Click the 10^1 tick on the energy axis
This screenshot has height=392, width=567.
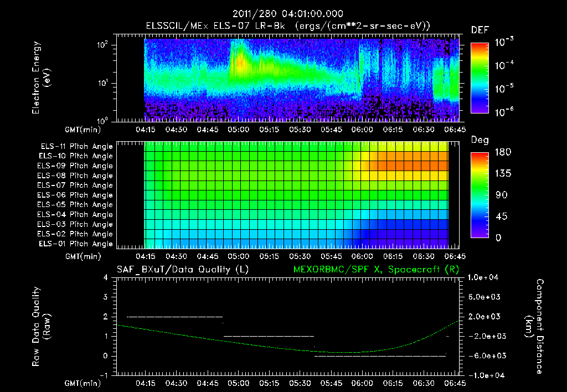(102, 84)
